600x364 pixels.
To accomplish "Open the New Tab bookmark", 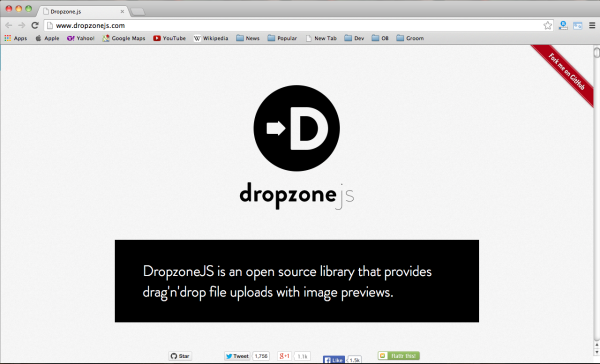I will 321,38.
